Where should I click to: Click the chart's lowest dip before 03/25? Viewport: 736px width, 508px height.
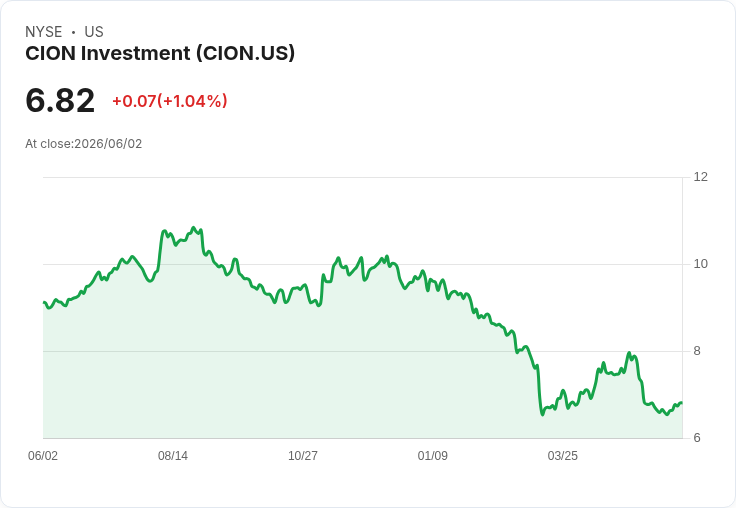pos(543,415)
